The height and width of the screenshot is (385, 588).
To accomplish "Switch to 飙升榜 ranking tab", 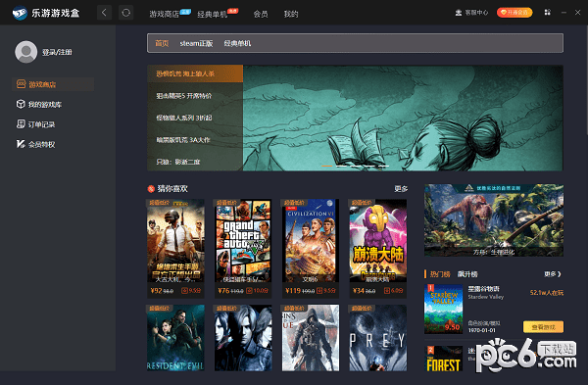I will 467,274.
